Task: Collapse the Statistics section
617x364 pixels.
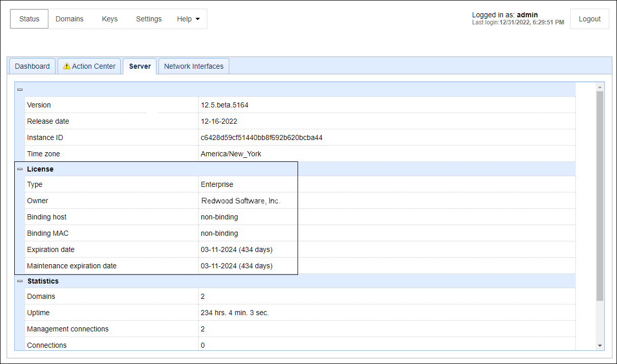Action: [20, 281]
